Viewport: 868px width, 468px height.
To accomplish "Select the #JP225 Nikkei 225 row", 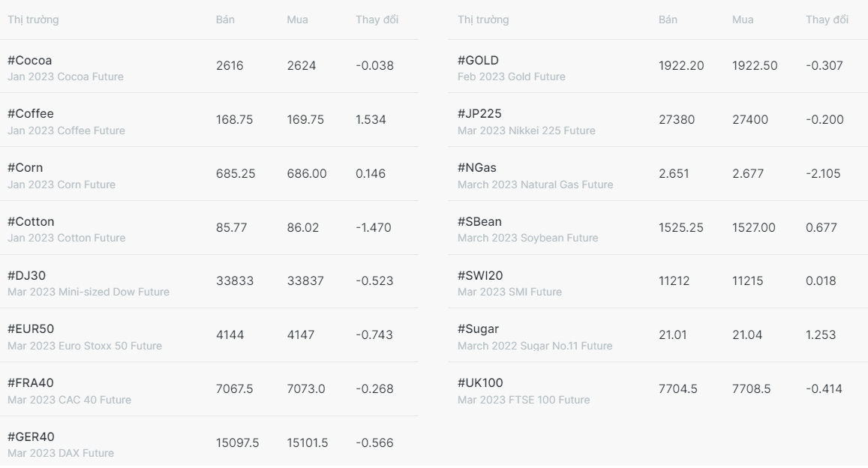I will point(658,120).
